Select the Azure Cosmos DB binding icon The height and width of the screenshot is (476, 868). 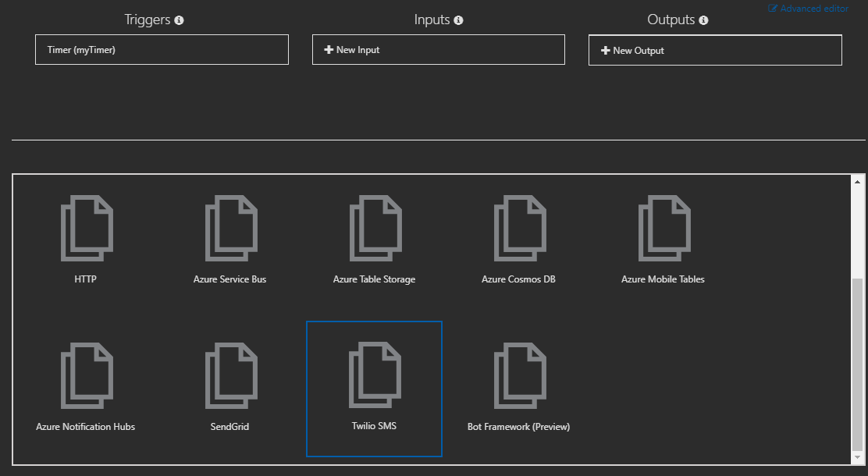[x=521, y=228]
